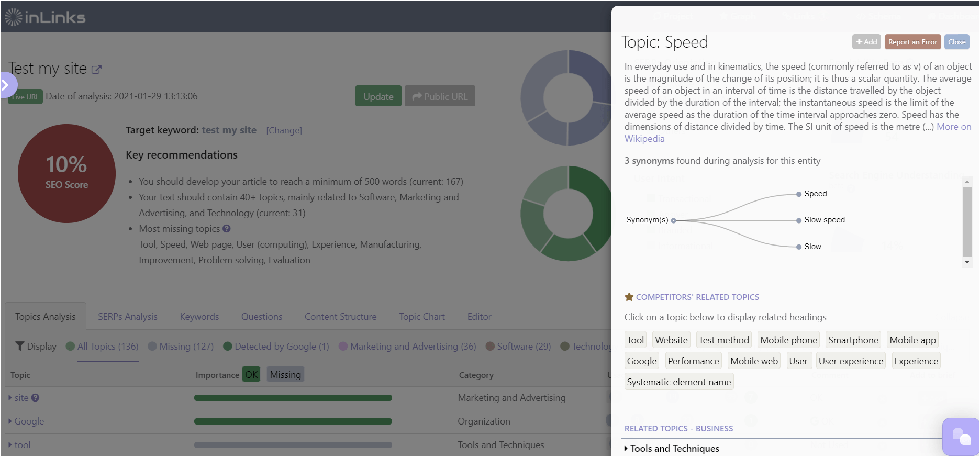This screenshot has height=457, width=980.
Task: Click help icon beside site topic
Action: pos(35,398)
